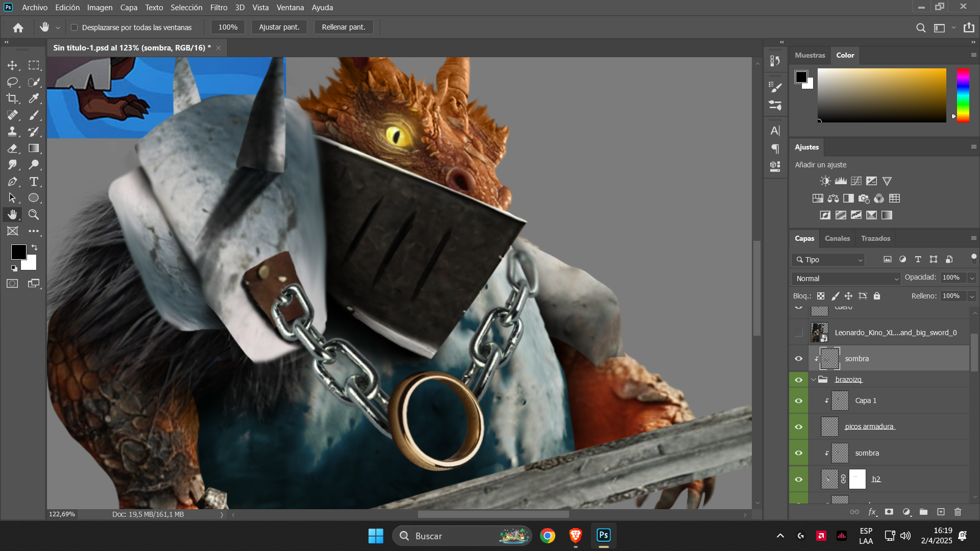Click the toolbar foreground color swatch
The height and width of the screenshot is (551, 980).
tap(18, 252)
